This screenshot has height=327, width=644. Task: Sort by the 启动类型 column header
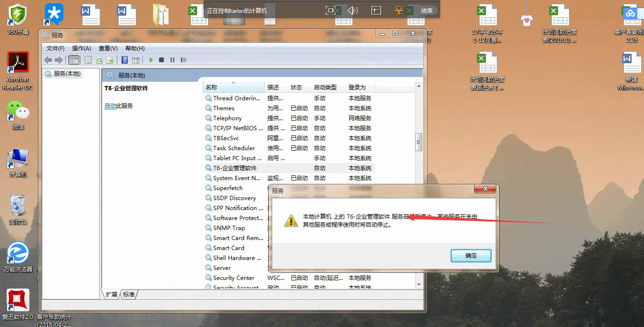pos(328,87)
